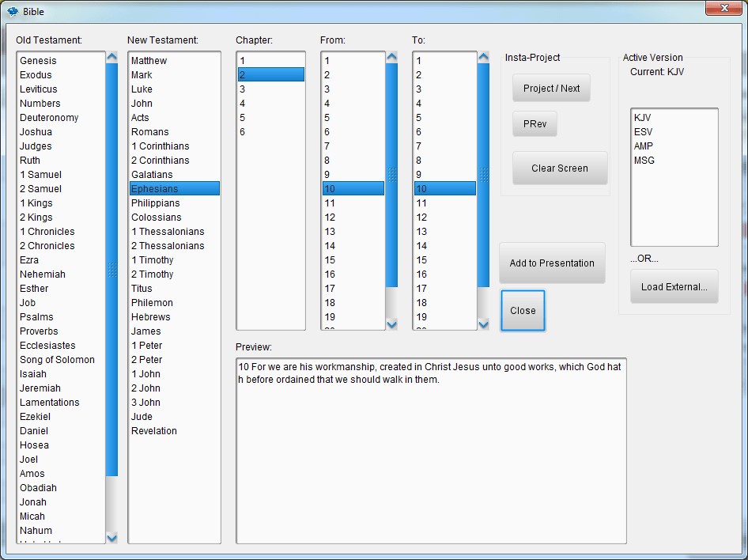Click the To list scroll-down arrow

point(483,324)
